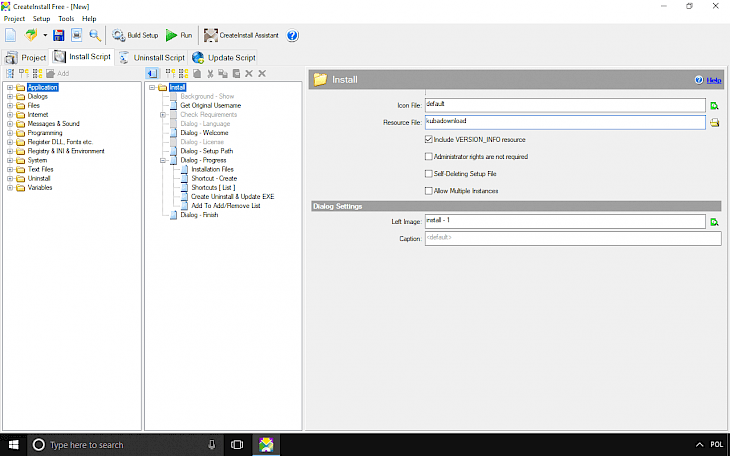Click the copy icon in the script toolbar

[223, 74]
